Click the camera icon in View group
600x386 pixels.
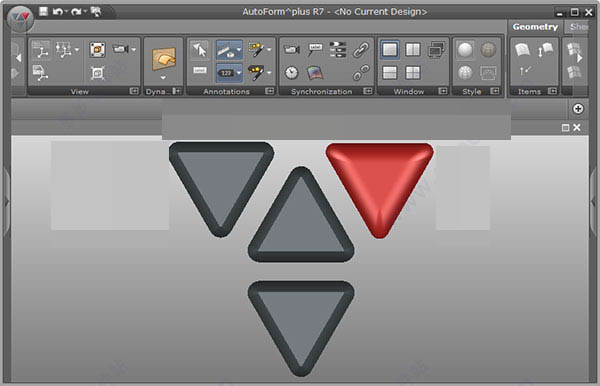(x=121, y=49)
